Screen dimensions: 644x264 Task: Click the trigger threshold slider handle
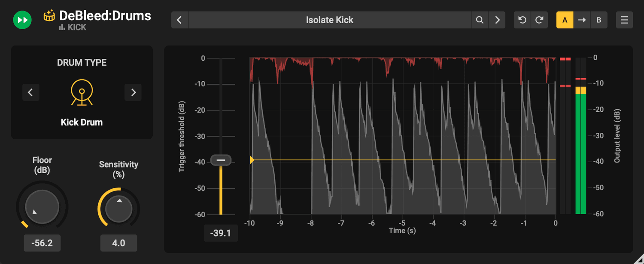coord(221,160)
